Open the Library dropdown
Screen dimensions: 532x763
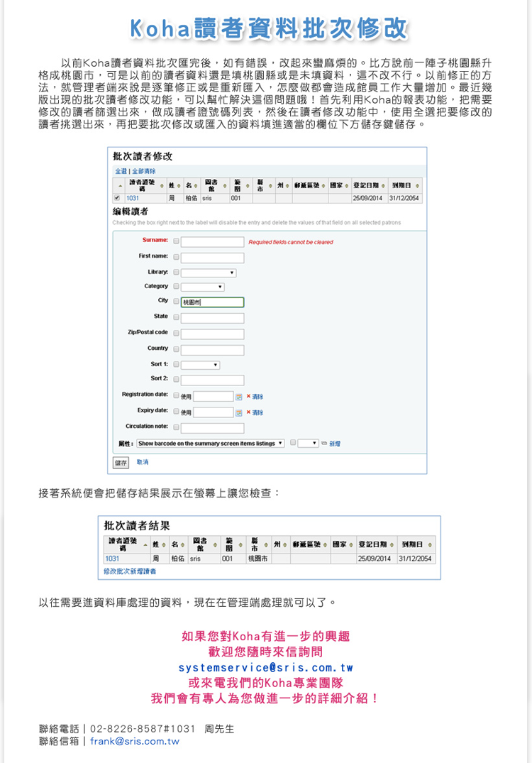(x=209, y=273)
